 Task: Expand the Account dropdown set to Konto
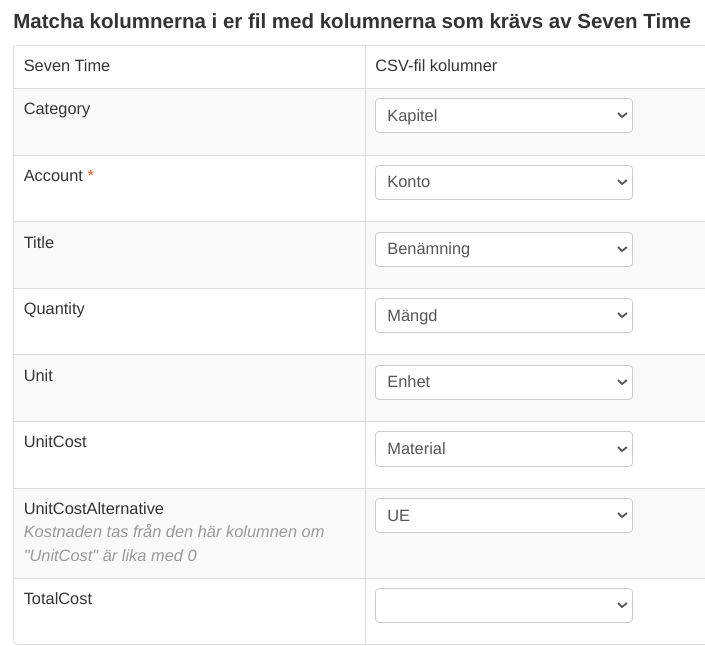503,182
